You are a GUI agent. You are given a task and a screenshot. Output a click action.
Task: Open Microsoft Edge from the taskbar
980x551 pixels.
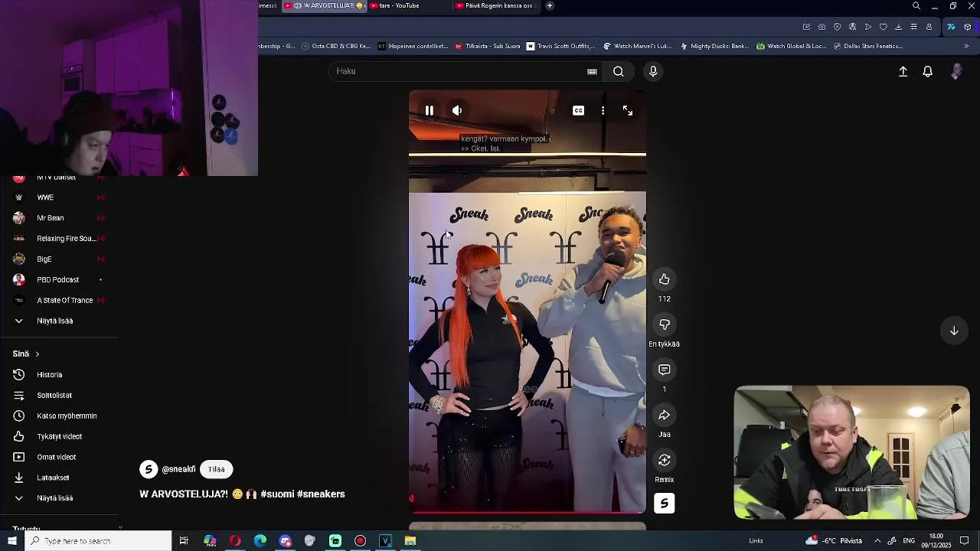click(260, 541)
